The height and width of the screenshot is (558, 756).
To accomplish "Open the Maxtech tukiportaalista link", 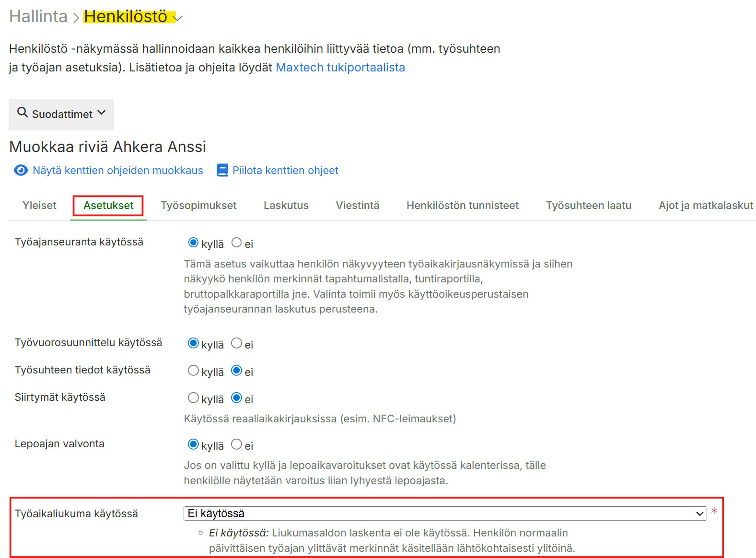I will coord(340,68).
